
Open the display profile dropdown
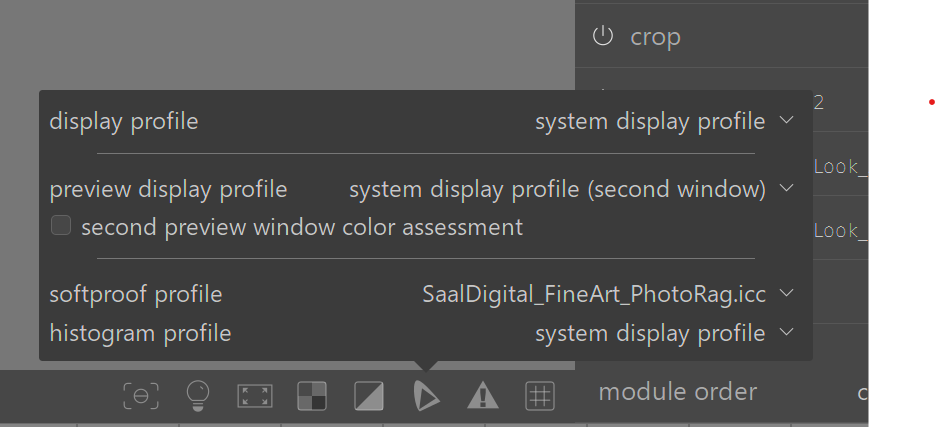click(x=664, y=122)
